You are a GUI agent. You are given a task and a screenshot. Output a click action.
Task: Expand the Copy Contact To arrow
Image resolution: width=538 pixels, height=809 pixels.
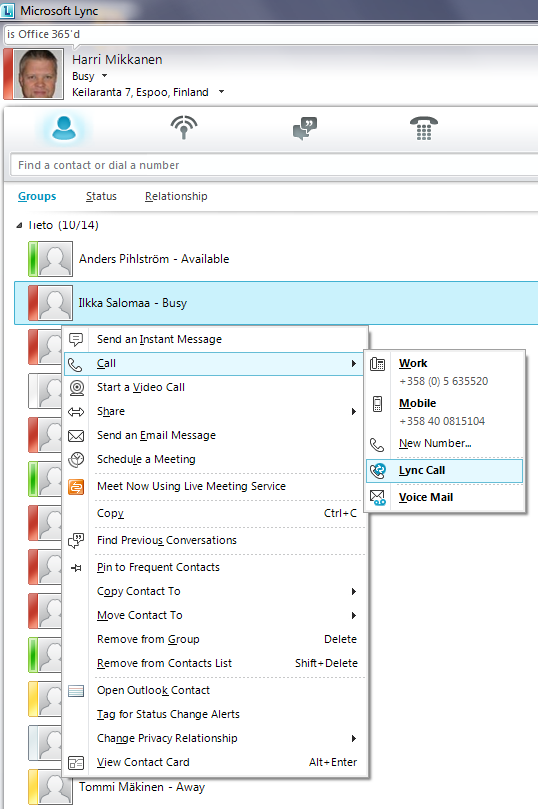click(353, 591)
